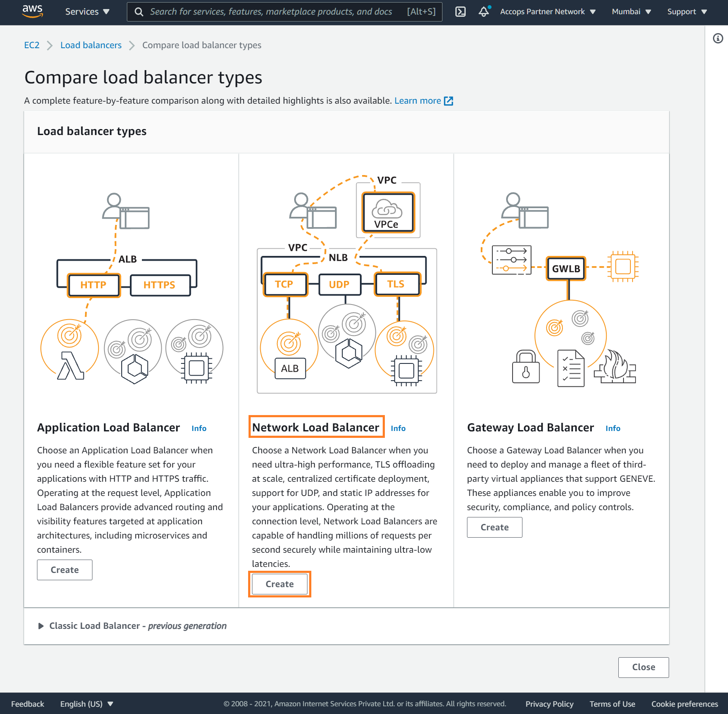Open Info for Application Load Balancer
728x714 pixels.
pos(199,428)
